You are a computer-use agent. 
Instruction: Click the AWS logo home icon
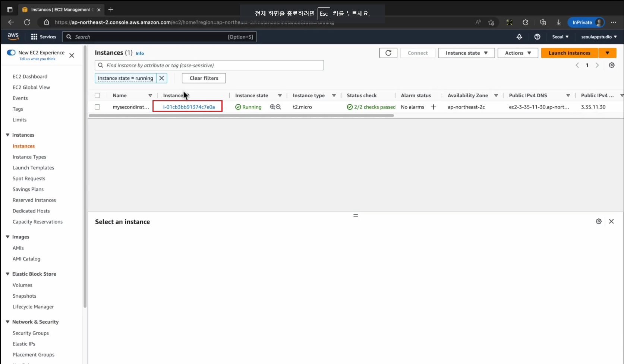[13, 36]
